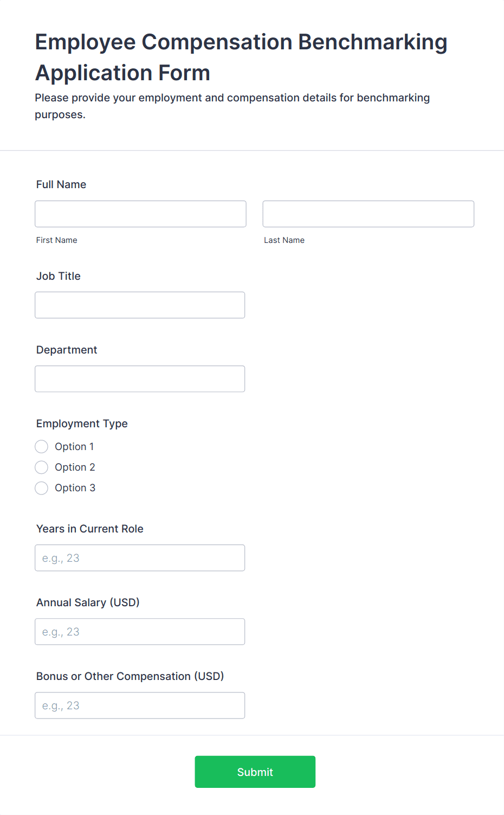Click into the Last Name field

click(x=367, y=214)
